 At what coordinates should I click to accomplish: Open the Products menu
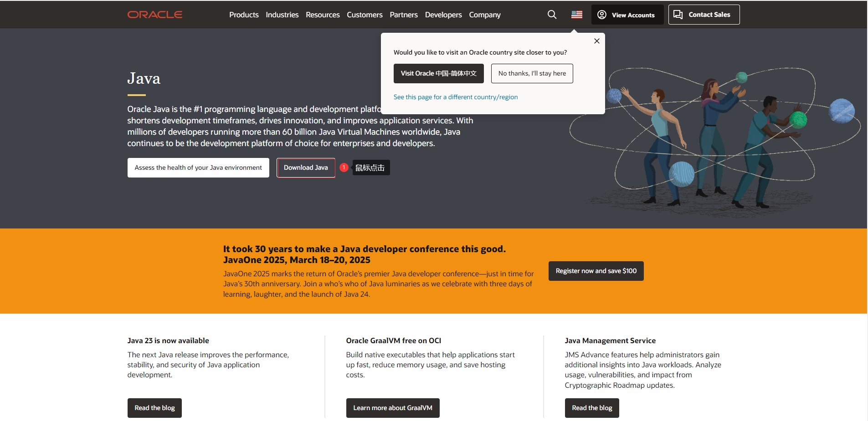[244, 15]
